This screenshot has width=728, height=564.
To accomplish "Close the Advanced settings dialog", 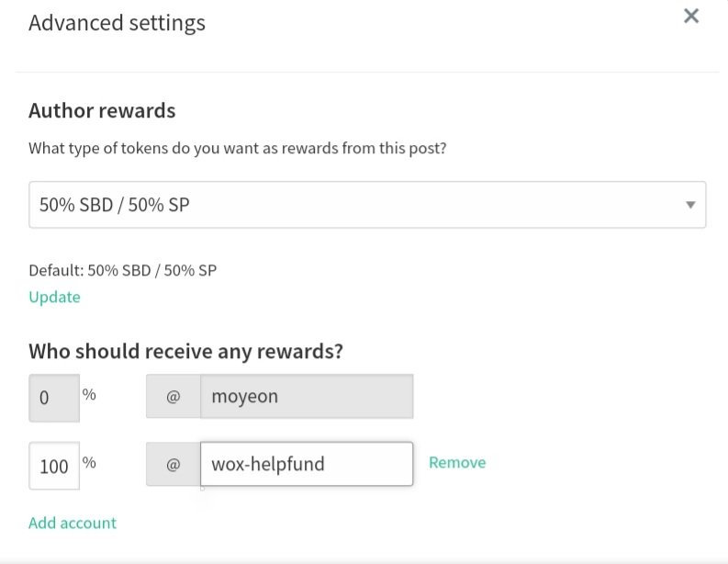I will click(691, 16).
